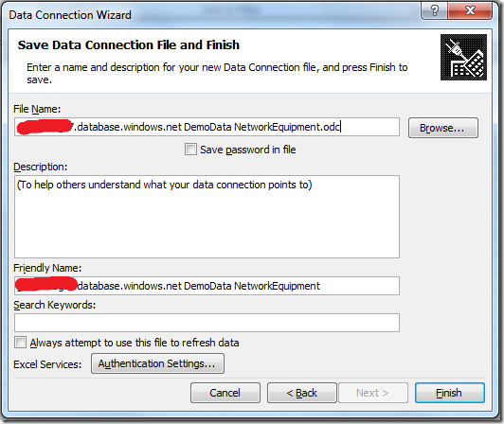The width and height of the screenshot is (504, 424).
Task: Click the Search Keywords input box
Action: coord(207,323)
